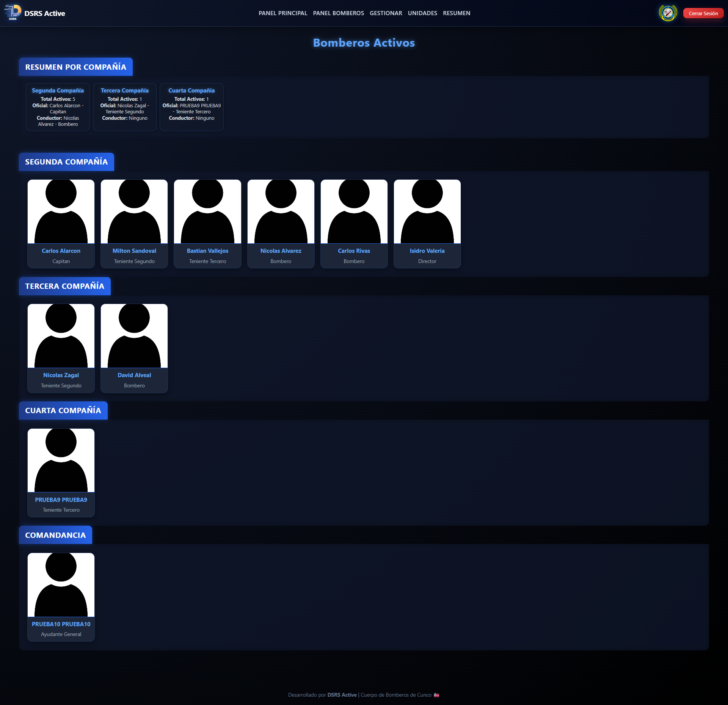Click Isidro Valeria's avatar image
The width and height of the screenshot is (728, 705).
[427, 211]
